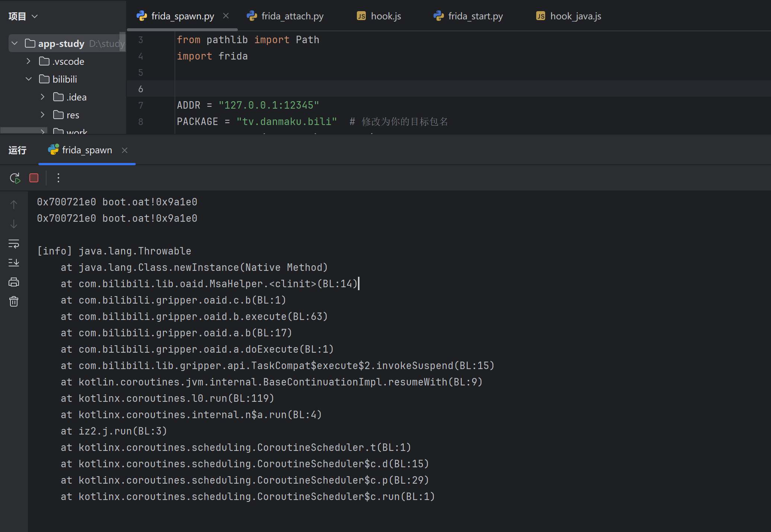Select the bilibili folder in tree
771x532 pixels.
[58, 79]
